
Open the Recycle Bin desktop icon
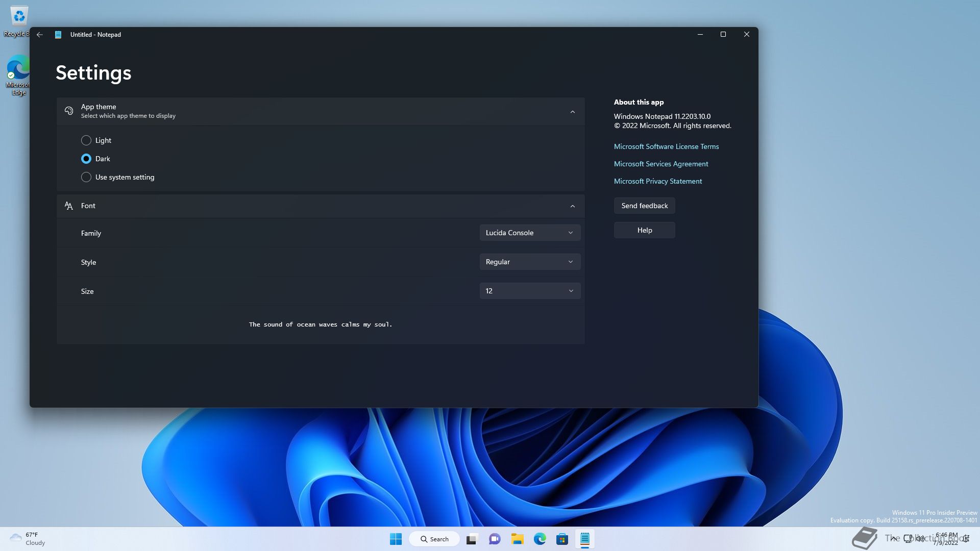click(x=18, y=21)
